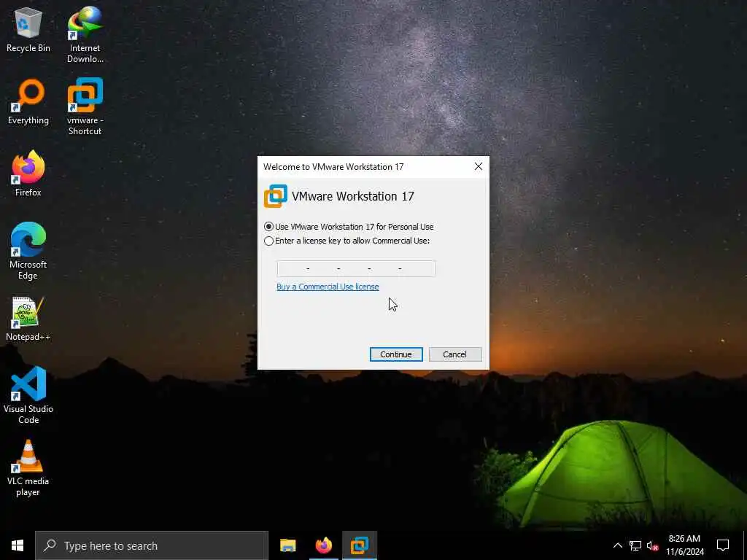
Task: Click the Cancel button
Action: coord(455,354)
